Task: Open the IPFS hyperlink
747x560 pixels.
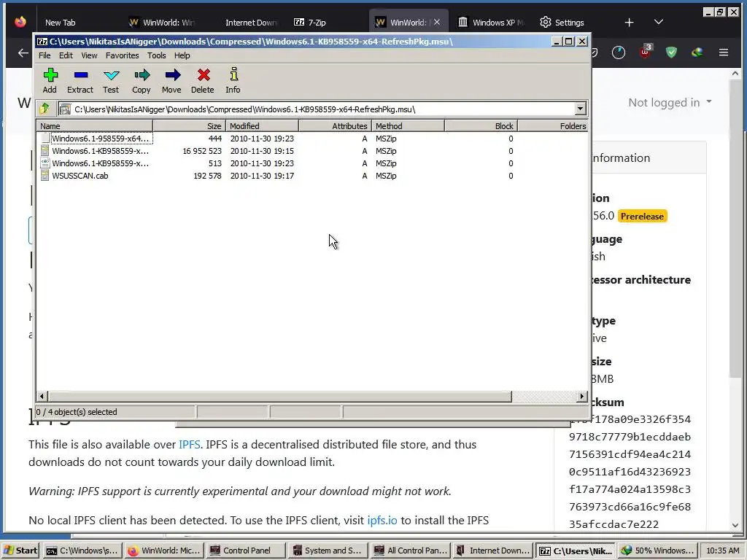Action: [189, 444]
